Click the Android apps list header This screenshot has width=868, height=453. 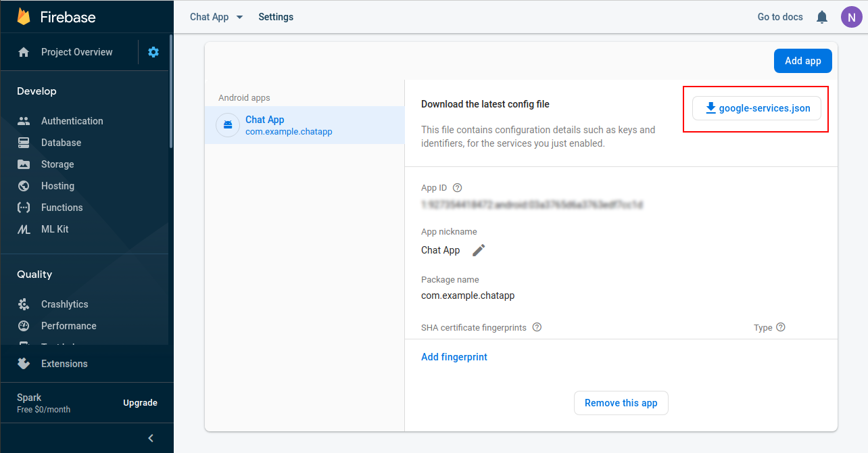pos(244,98)
